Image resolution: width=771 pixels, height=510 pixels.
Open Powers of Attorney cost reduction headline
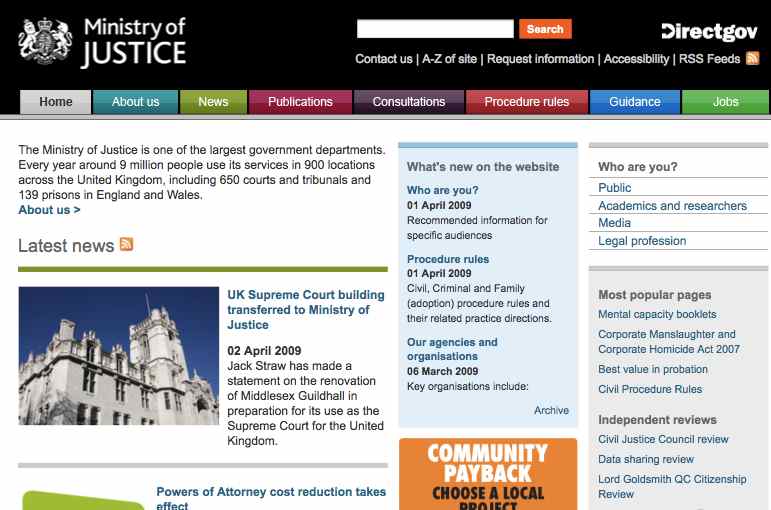[271, 498]
